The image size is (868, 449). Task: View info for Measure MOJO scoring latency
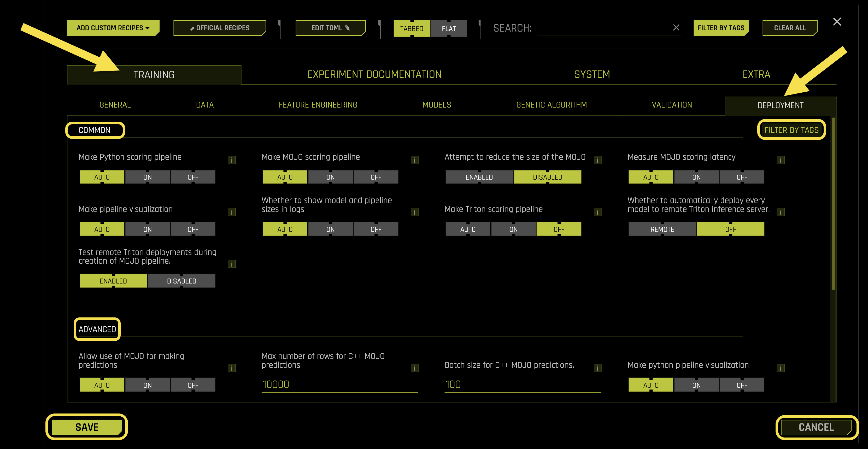click(x=781, y=160)
